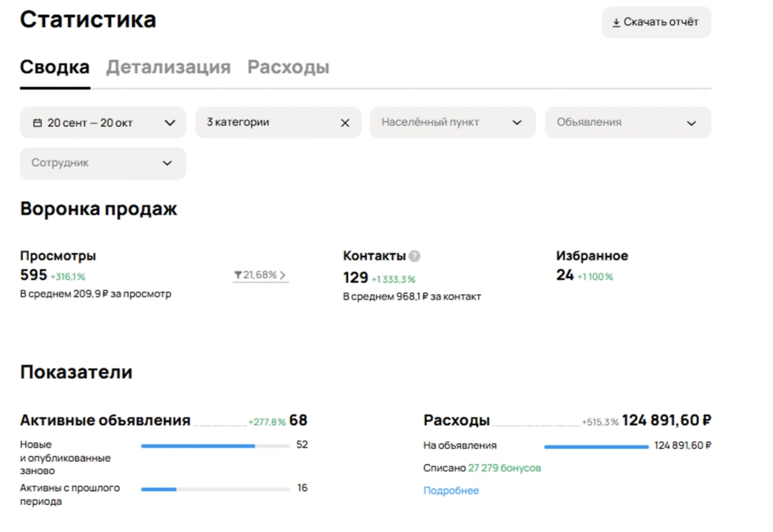Switch to the Сводка tab
773x532 pixels.
(54, 67)
